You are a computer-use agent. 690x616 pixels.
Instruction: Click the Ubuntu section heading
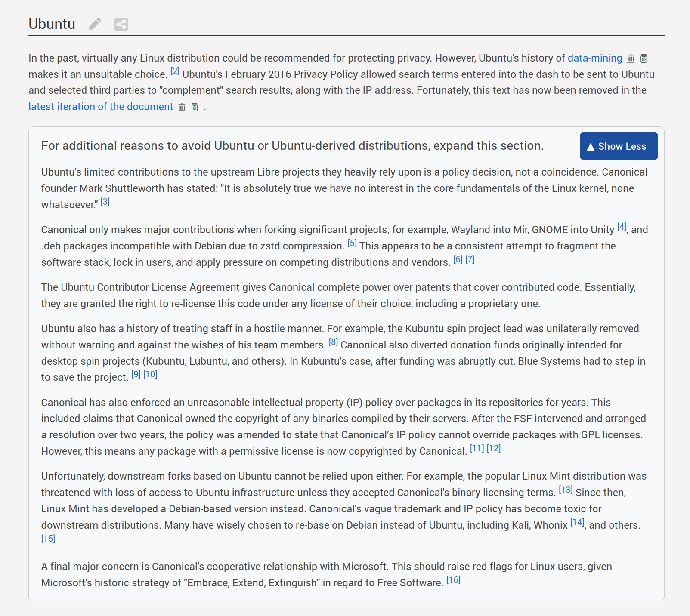tap(52, 24)
